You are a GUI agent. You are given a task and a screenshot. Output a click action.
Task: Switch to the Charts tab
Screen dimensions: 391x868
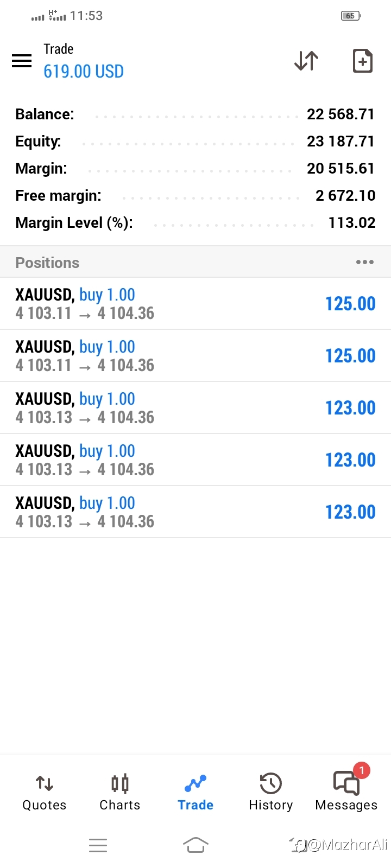click(120, 792)
